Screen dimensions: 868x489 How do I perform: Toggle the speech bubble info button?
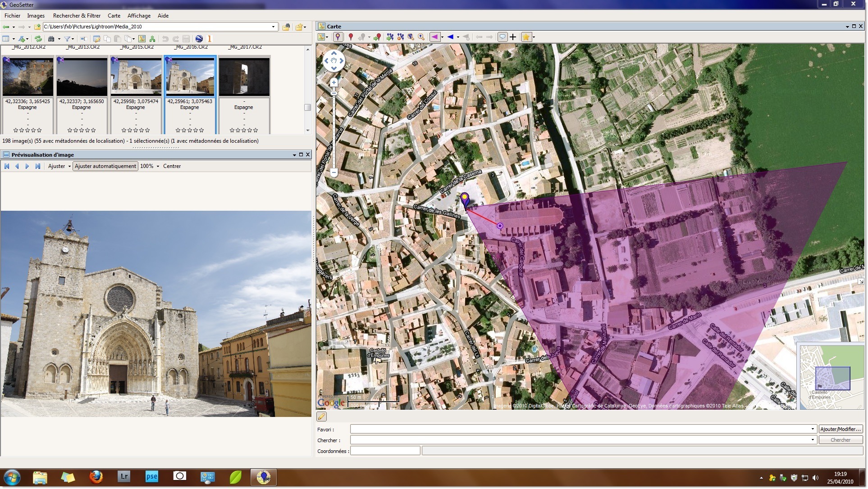click(502, 37)
